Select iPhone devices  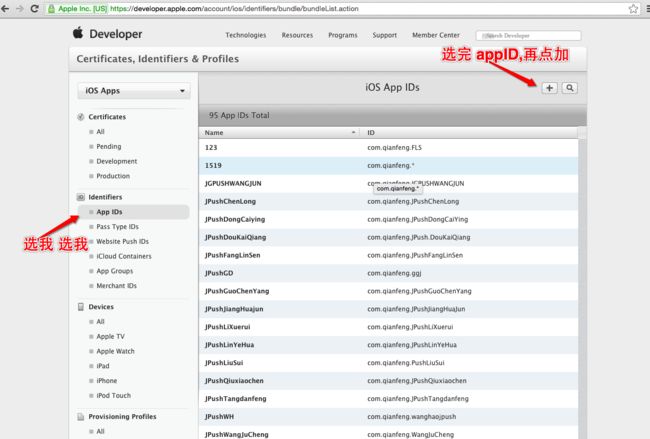tap(107, 381)
